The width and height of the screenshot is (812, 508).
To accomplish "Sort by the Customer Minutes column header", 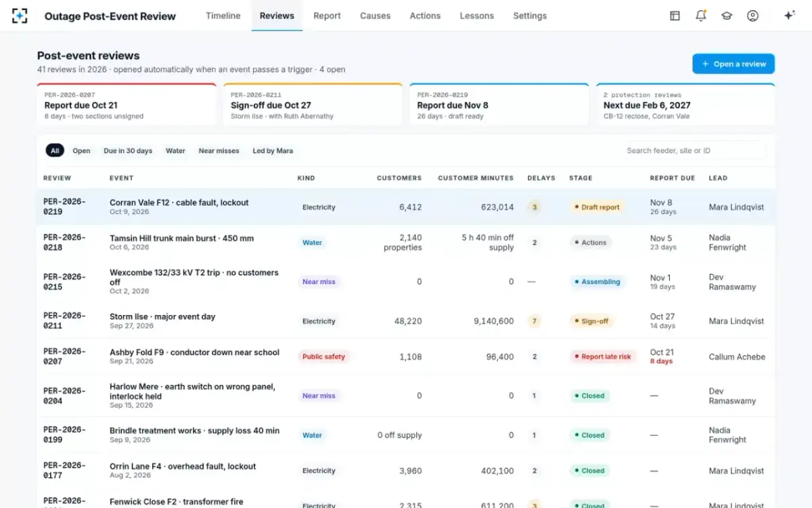I will tap(476, 178).
